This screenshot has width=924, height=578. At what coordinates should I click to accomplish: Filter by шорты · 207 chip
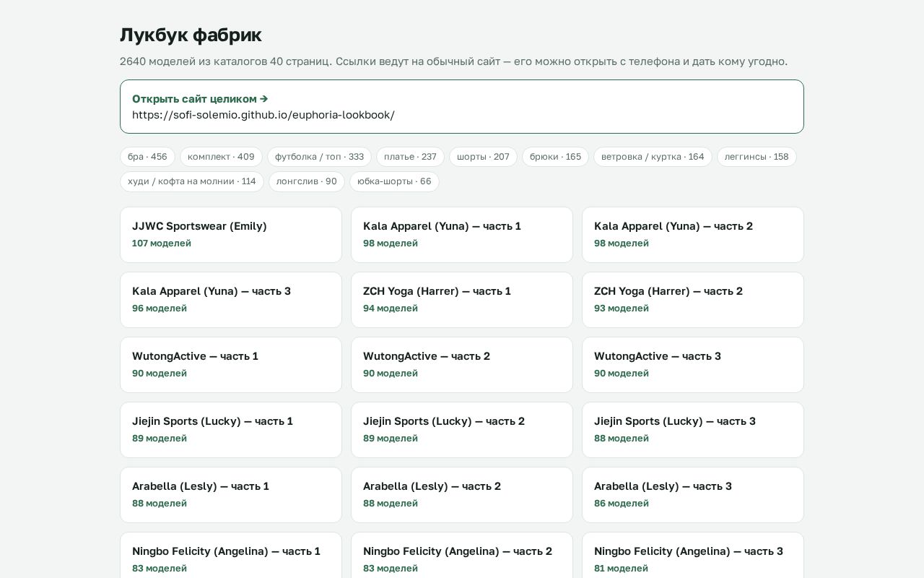483,157
